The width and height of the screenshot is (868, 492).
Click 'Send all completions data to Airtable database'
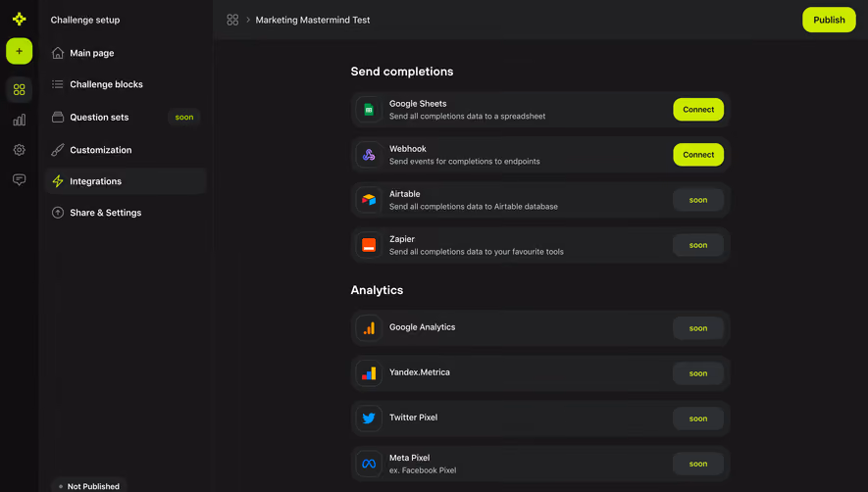pyautogui.click(x=474, y=207)
